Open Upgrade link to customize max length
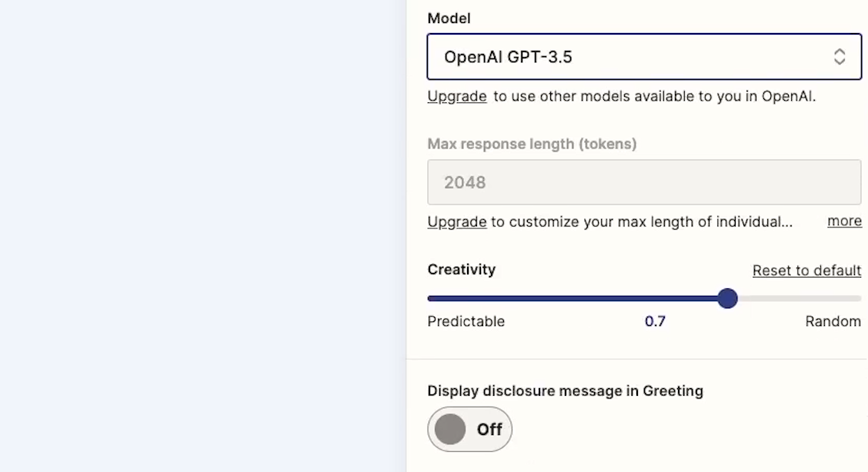The width and height of the screenshot is (868, 472). click(456, 221)
